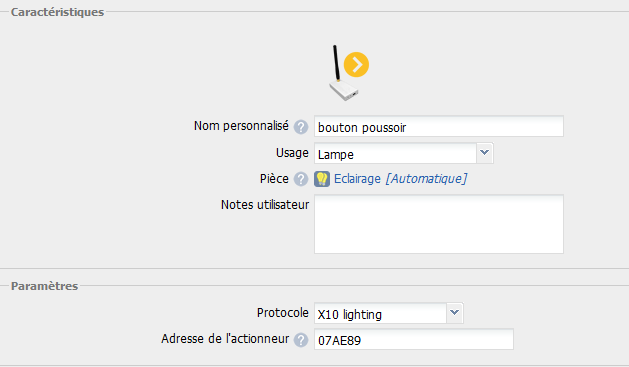Expand the Protocole dropdown arrow

pyautogui.click(x=455, y=313)
